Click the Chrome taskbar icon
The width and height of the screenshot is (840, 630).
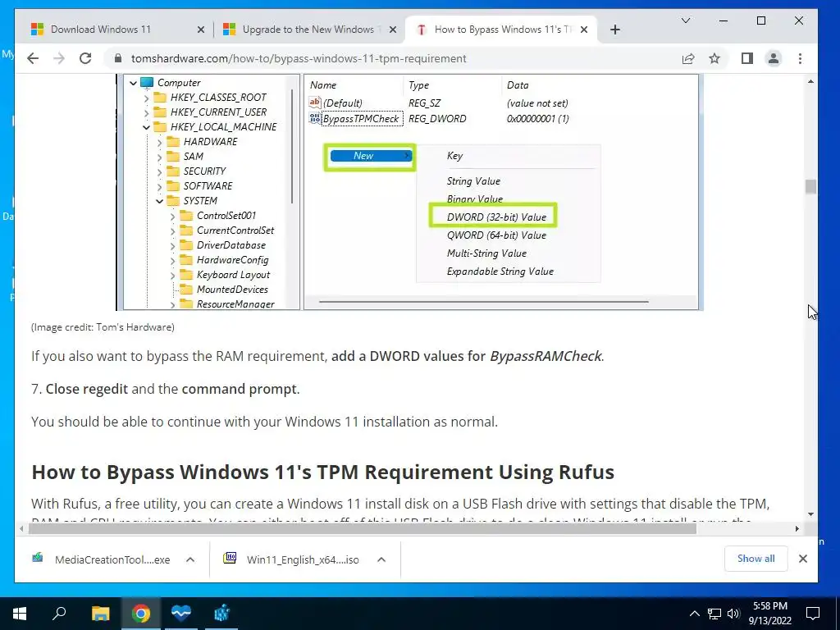[141, 614]
